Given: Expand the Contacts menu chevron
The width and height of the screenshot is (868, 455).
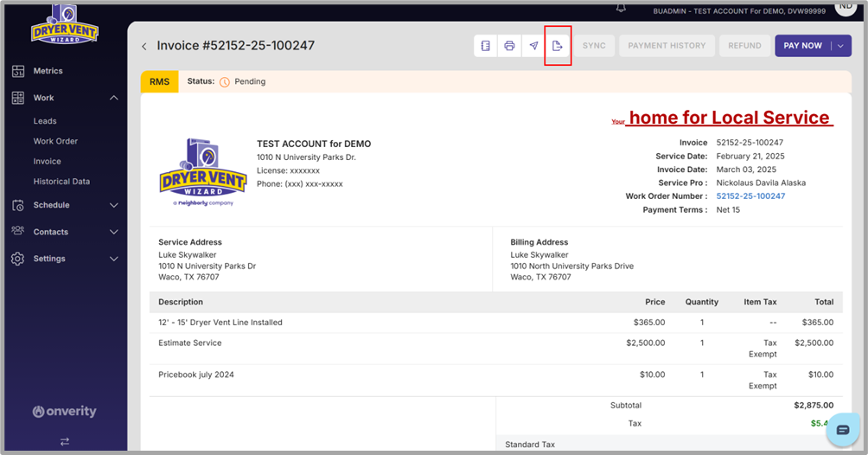Looking at the screenshot, I should (114, 232).
